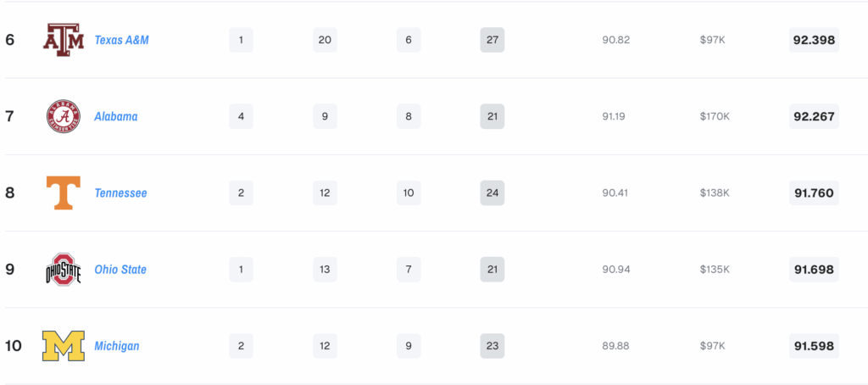Screen dimensions: 868x385
Task: Open the Michigan team link
Action: click(117, 346)
